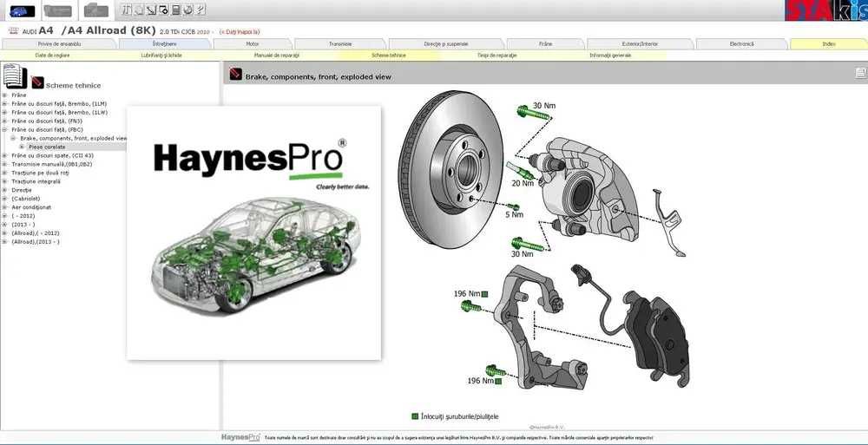Select the Piese corelate tree item
The image size is (868, 445).
click(x=47, y=147)
